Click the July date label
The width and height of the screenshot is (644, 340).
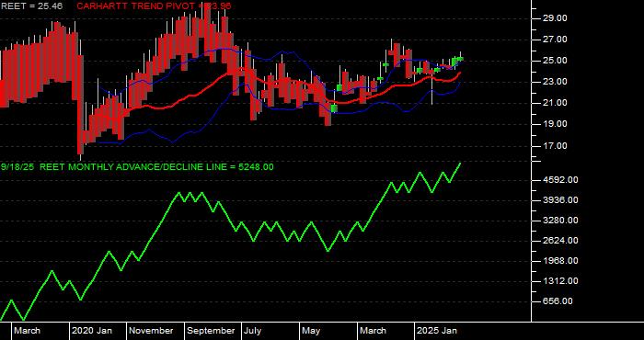[x=253, y=331]
